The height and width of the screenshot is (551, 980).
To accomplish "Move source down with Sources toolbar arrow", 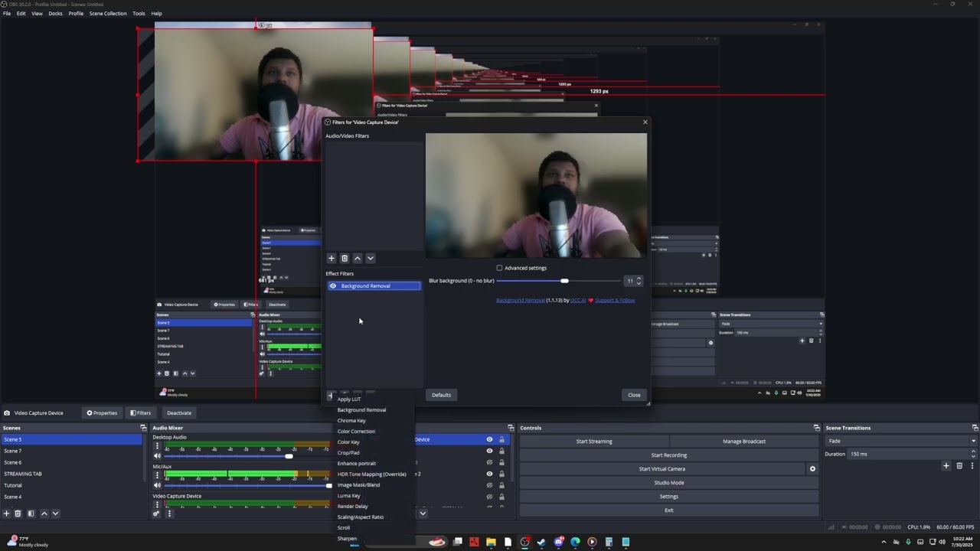I will point(423,514).
